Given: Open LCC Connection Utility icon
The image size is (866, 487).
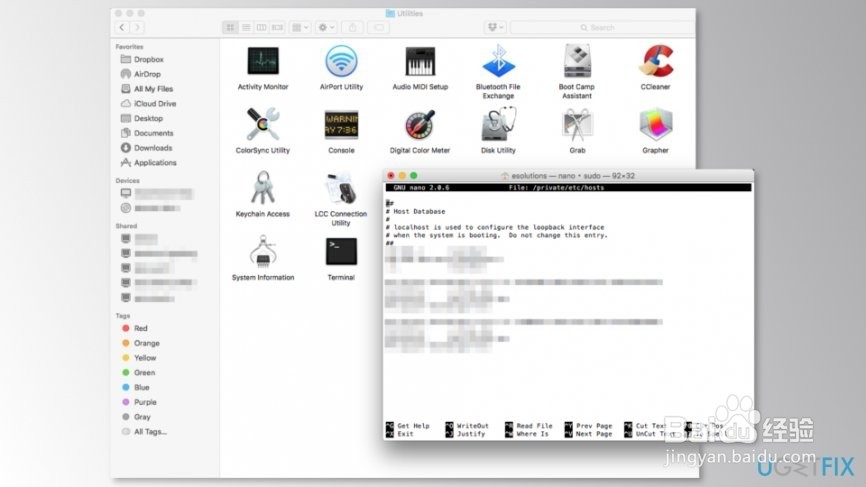Looking at the screenshot, I should 341,188.
